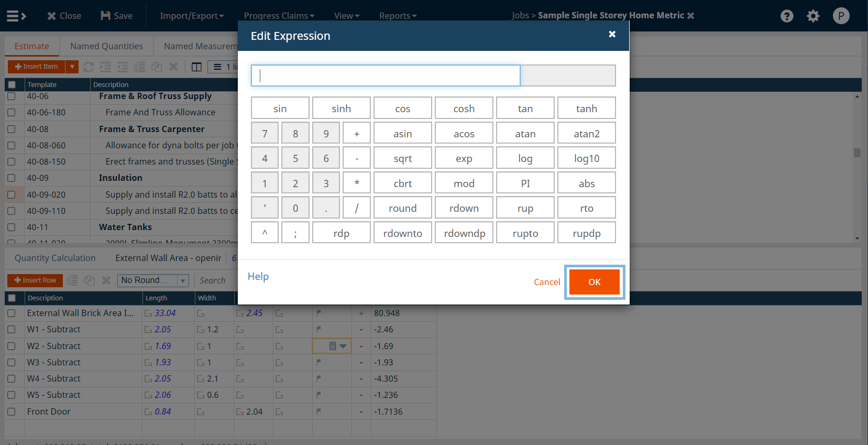Click the indent items icon
Viewport: 868px width, 445px height.
(105, 67)
